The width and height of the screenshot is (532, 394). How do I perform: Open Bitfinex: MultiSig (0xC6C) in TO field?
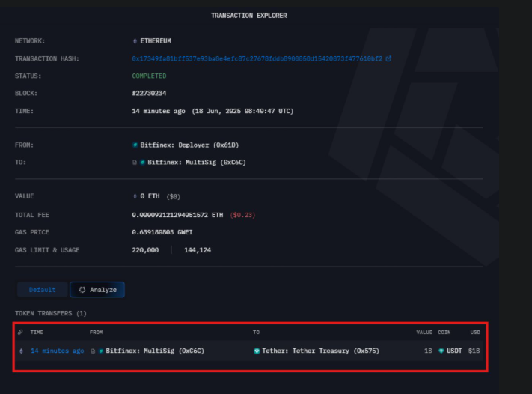click(197, 163)
